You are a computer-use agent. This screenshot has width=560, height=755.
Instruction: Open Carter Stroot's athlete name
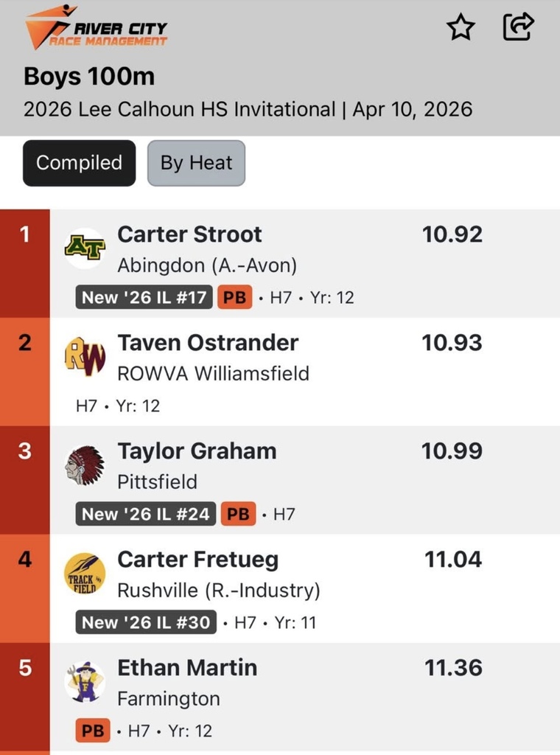189,234
